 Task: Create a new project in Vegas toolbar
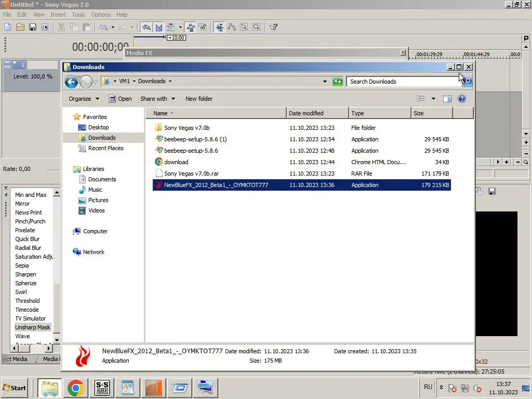(x=7, y=27)
